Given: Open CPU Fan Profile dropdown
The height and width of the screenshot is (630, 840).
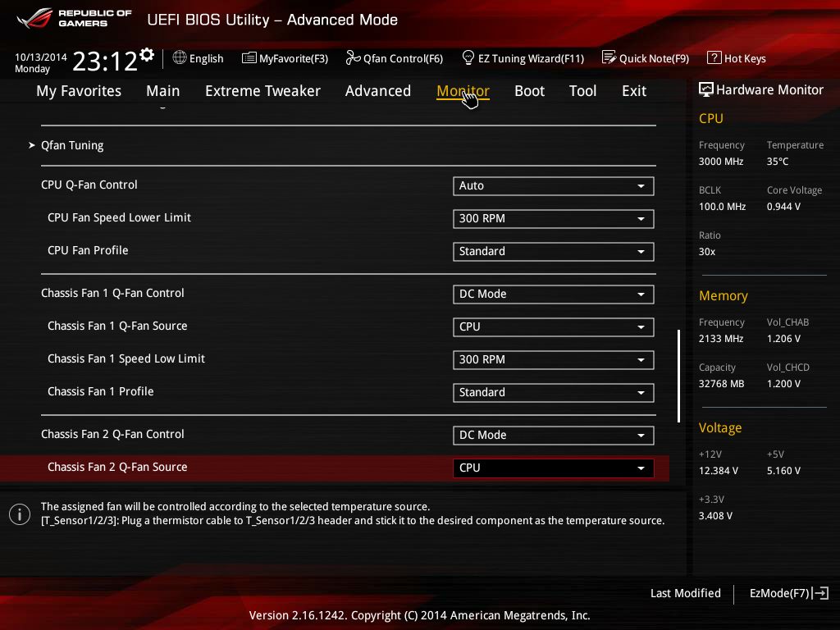Looking at the screenshot, I should tap(554, 251).
